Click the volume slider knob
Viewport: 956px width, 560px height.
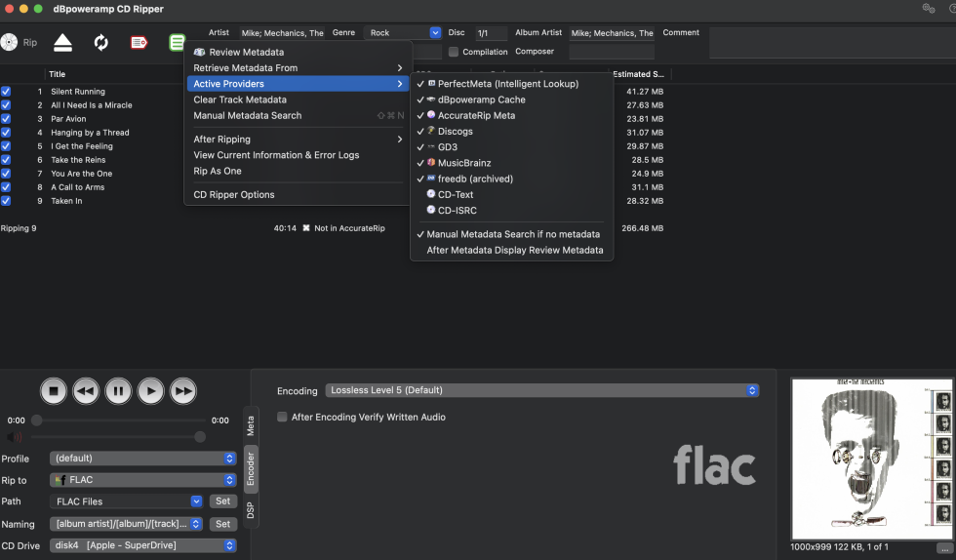click(199, 437)
